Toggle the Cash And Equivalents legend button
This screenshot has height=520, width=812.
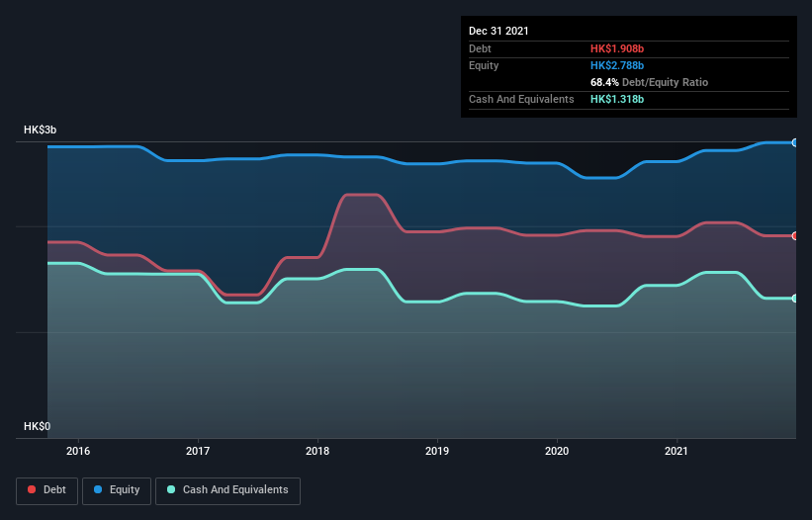[x=227, y=490]
